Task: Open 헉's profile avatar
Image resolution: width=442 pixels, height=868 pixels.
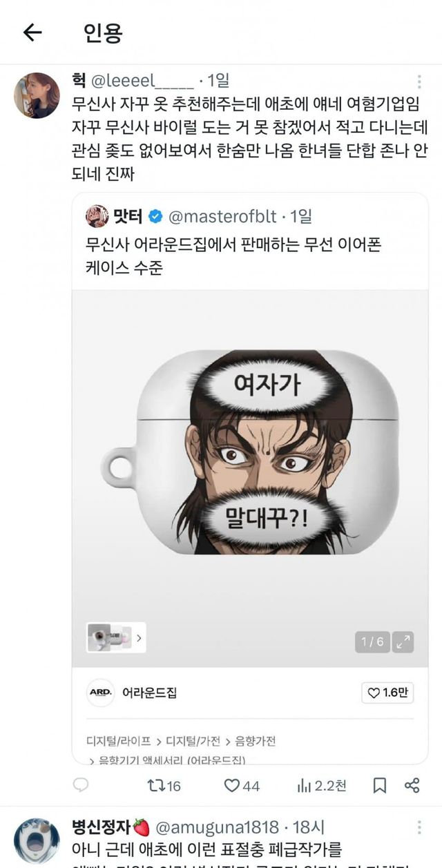Action: click(37, 95)
